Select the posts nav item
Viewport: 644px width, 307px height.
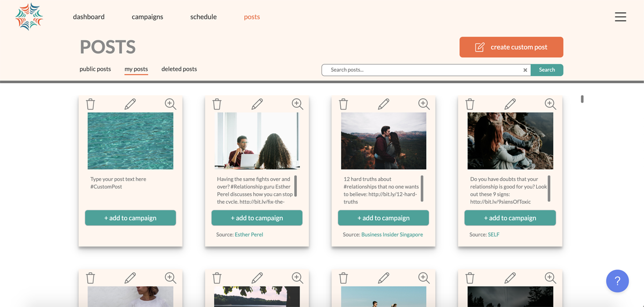(x=252, y=17)
